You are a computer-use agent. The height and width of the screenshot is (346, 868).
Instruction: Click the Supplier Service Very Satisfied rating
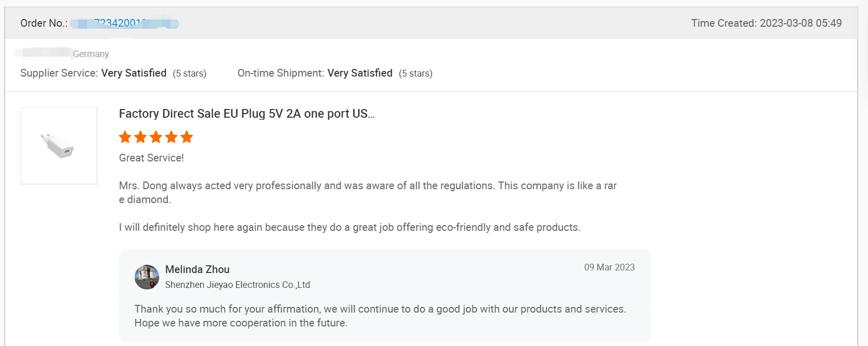coord(134,73)
